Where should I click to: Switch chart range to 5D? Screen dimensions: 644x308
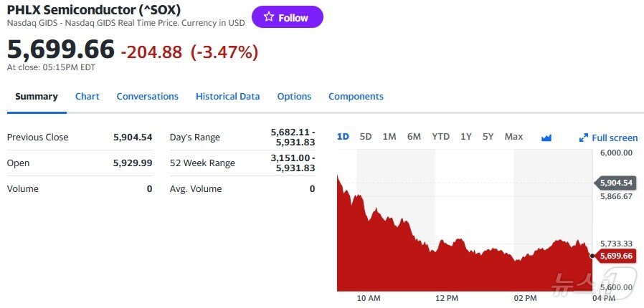366,137
